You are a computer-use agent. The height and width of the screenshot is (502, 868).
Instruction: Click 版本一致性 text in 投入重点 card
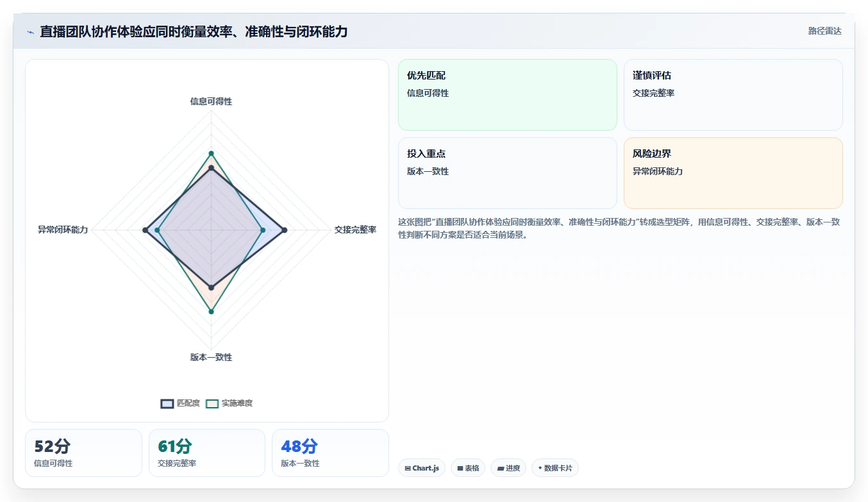[428, 171]
